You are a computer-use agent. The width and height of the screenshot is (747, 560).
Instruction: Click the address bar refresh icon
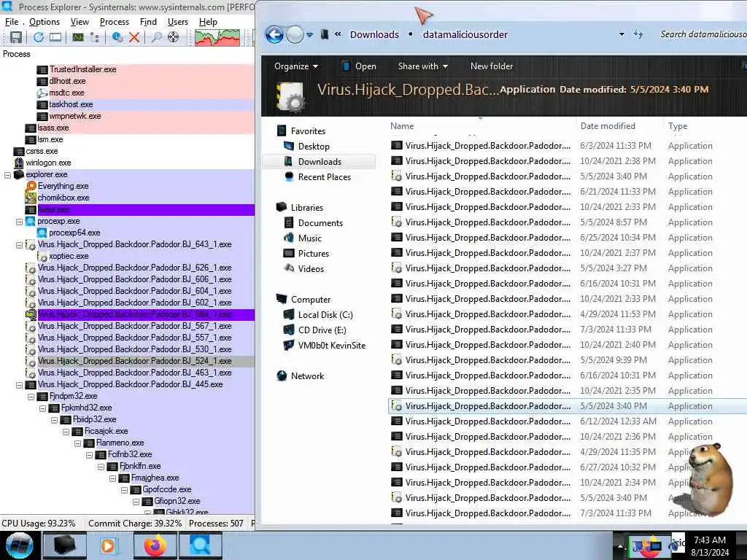[x=638, y=34]
